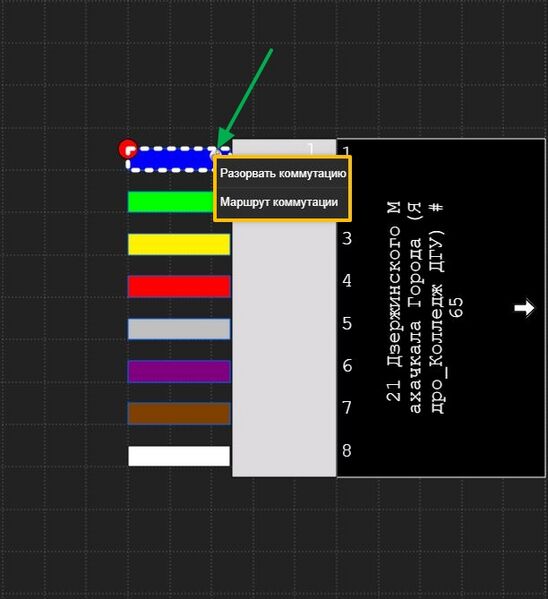Select the purple fiber bar
Image resolution: width=548 pixels, height=599 pixels.
[x=179, y=371]
